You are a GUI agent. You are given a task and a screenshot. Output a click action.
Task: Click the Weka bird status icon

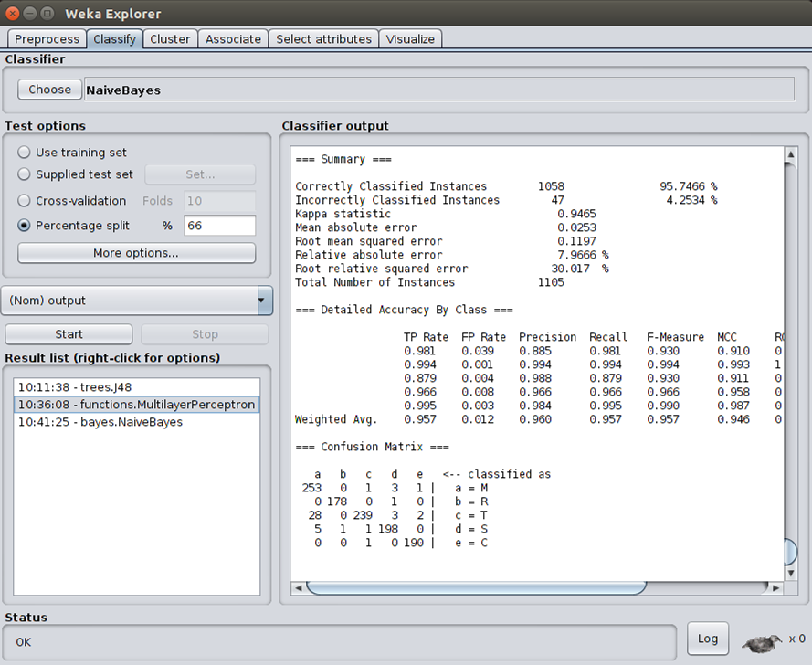pyautogui.click(x=763, y=643)
